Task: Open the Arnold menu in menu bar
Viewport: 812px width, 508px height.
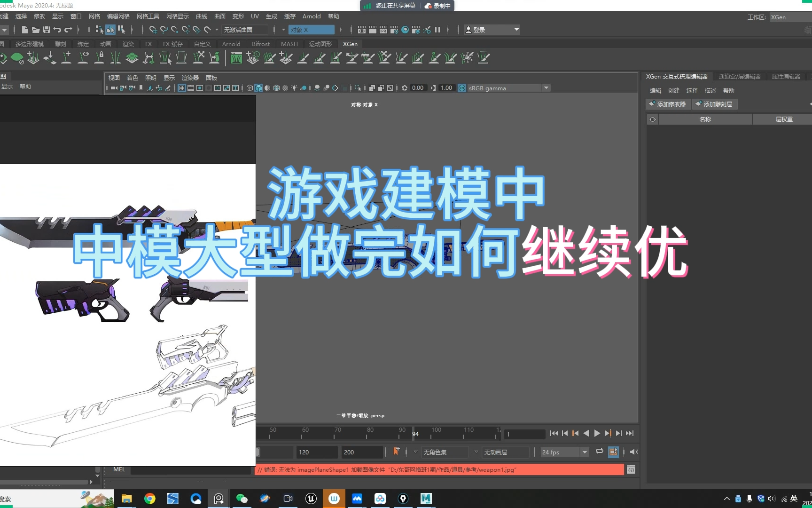Action: coord(312,16)
